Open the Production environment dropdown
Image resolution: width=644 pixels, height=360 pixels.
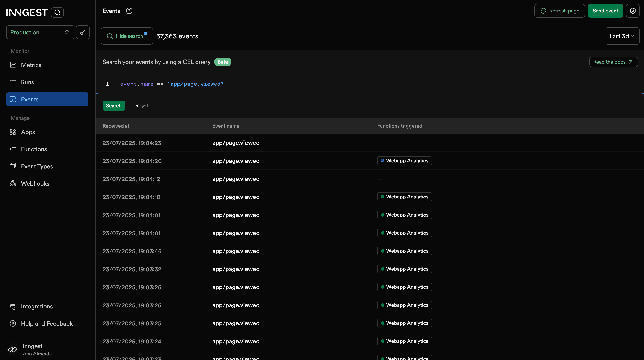pyautogui.click(x=40, y=32)
